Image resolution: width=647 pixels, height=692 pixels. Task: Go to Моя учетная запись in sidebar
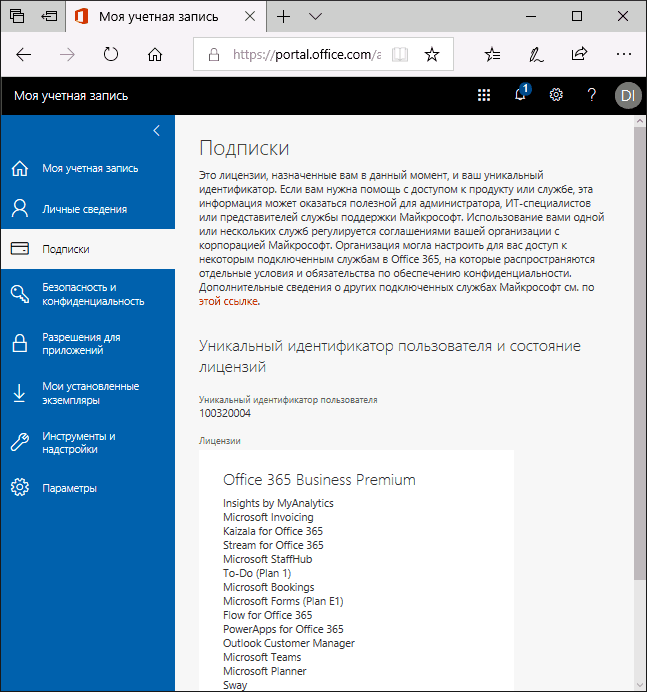[88, 168]
